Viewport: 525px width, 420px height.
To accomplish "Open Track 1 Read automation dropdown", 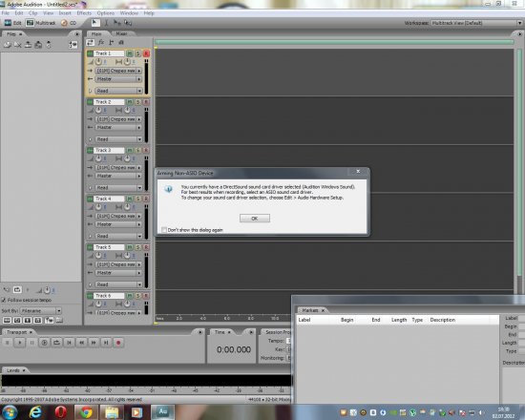I will (x=119, y=91).
